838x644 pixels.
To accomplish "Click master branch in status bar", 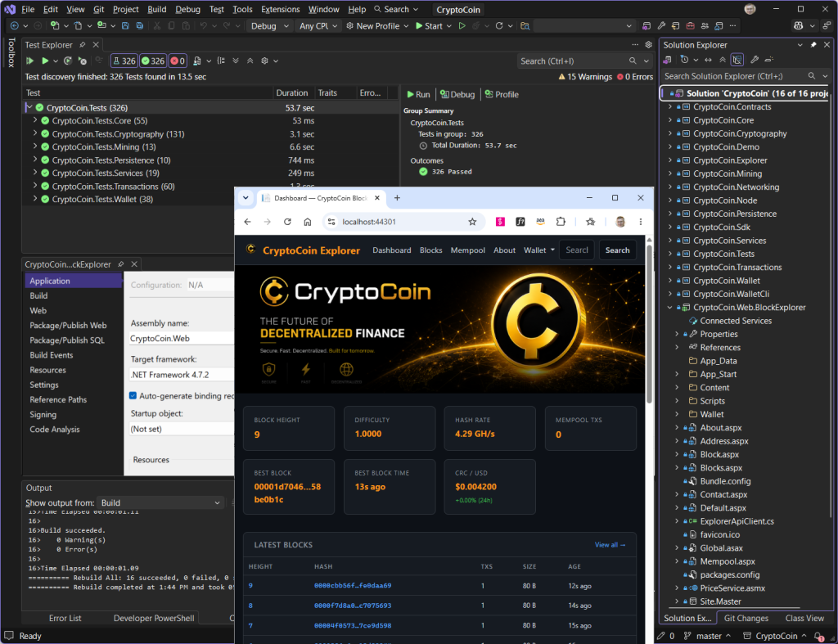I will [709, 636].
